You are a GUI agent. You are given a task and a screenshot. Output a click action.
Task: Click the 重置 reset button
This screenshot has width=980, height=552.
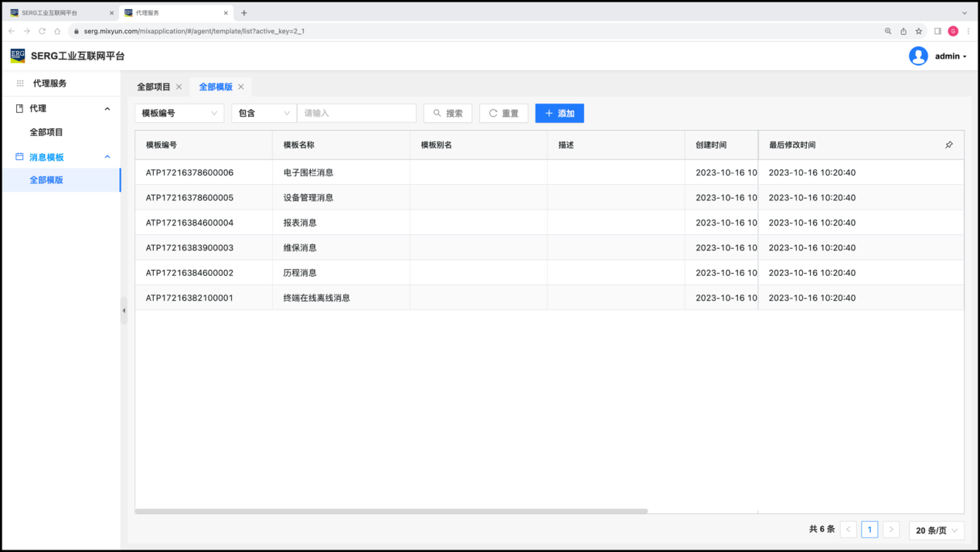[x=503, y=113]
